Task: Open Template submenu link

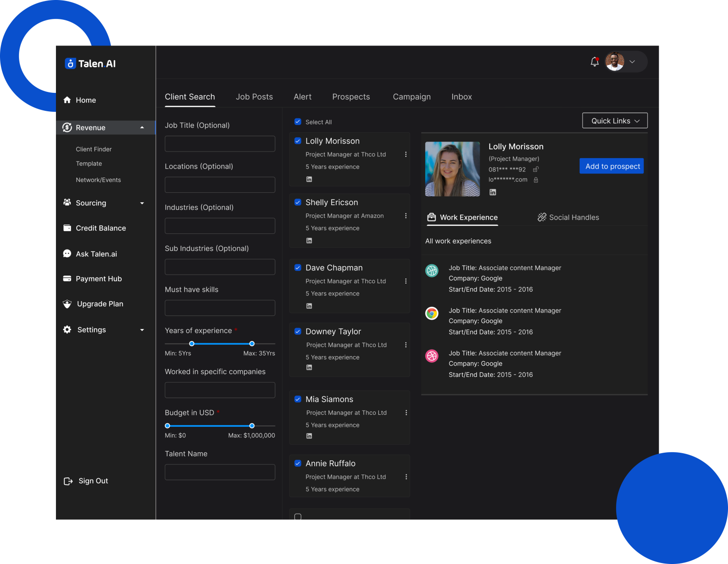Action: [89, 164]
